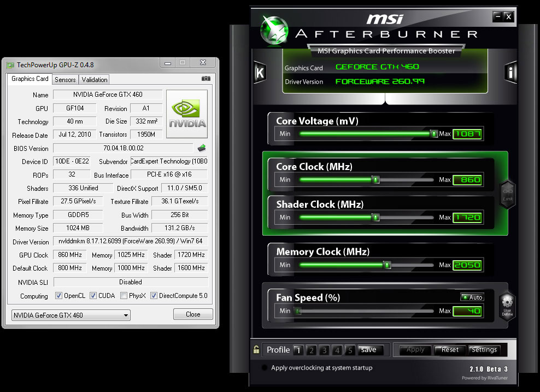This screenshot has height=392, width=540.
Task: Click the Memory Clock 2050 value field
Action: (467, 265)
